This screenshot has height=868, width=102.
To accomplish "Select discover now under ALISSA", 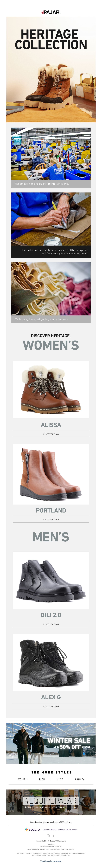I will [x=51, y=434].
